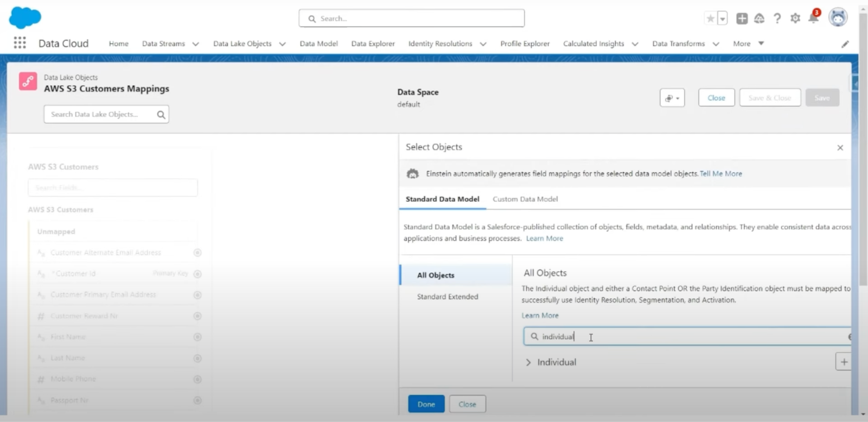
Task: Open the App Launcher grid icon
Action: point(20,43)
